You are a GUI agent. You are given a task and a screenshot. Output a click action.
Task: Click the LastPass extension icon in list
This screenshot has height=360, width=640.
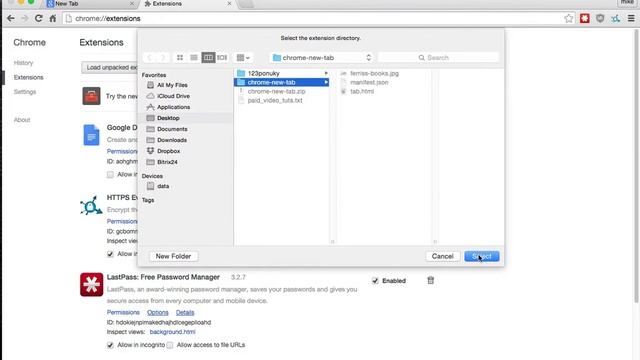pyautogui.click(x=91, y=284)
